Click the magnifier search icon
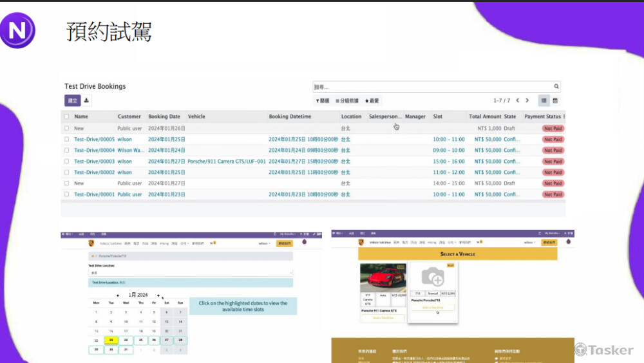The width and height of the screenshot is (644, 363). click(x=556, y=87)
